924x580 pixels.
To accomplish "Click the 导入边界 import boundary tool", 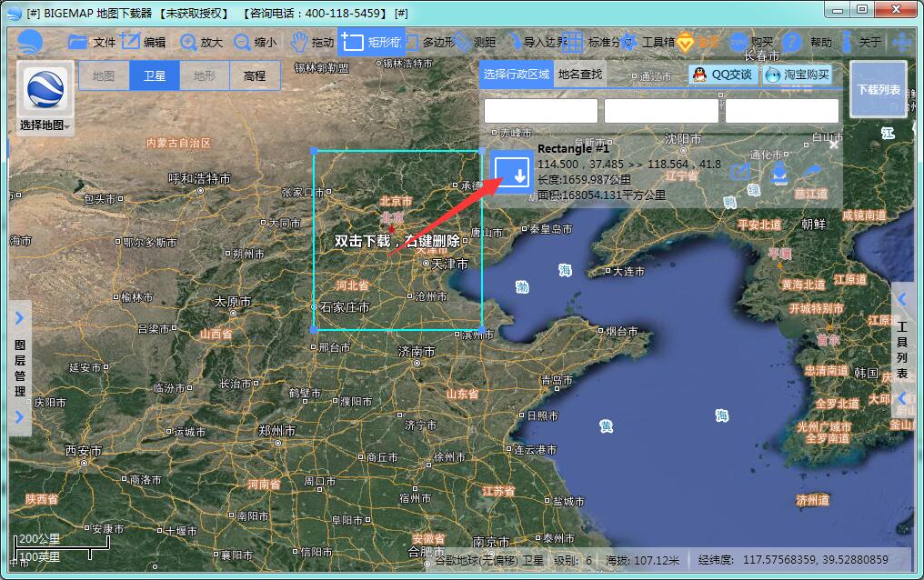I will click(537, 42).
